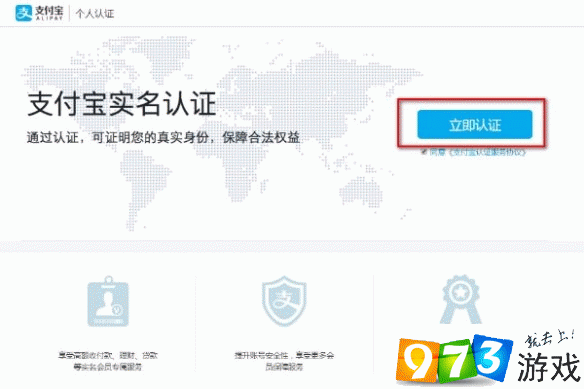
Task: Click the 通过认证，可证明您的真实身份 subtitle
Action: coord(163,137)
